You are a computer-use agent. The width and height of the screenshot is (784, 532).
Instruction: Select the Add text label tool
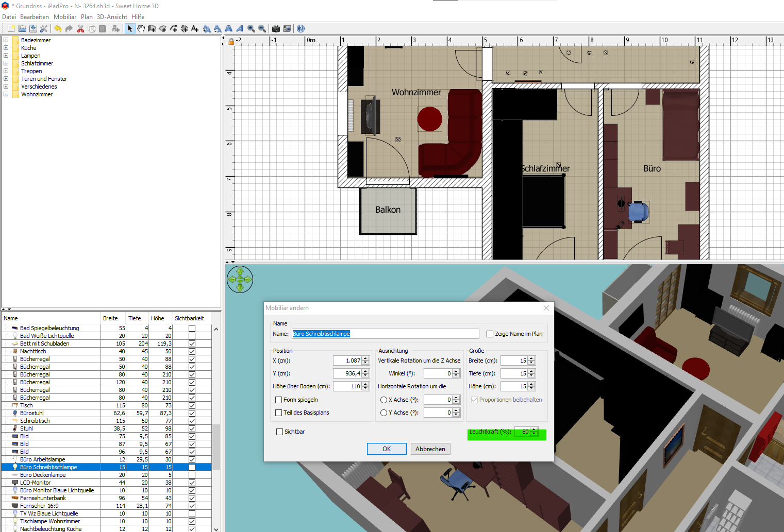(x=195, y=29)
